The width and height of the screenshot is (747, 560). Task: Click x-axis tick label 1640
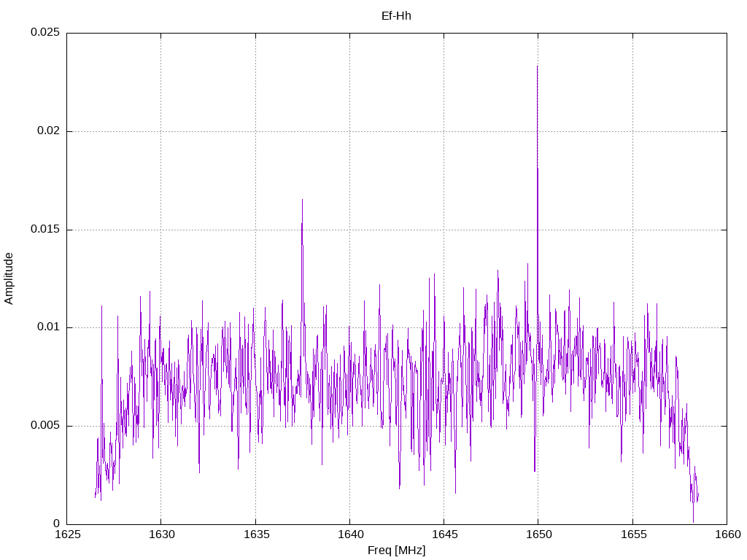coord(351,534)
